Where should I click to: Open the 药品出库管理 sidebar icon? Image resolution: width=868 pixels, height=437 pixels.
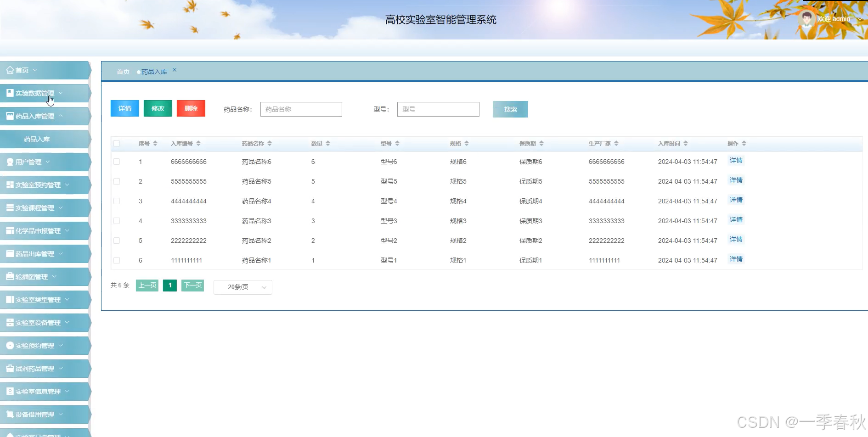tap(10, 253)
